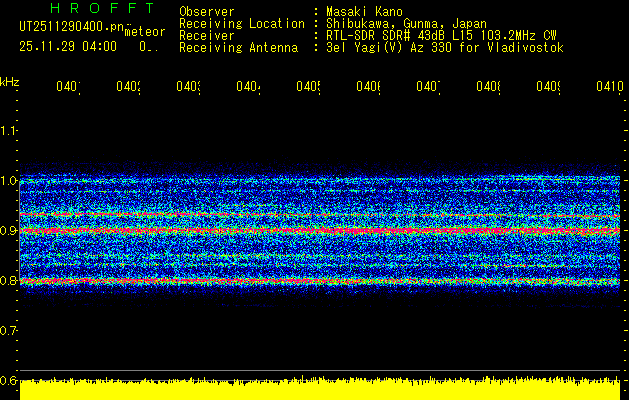Click the green meteor label
629x400 pixels.
click(145, 32)
